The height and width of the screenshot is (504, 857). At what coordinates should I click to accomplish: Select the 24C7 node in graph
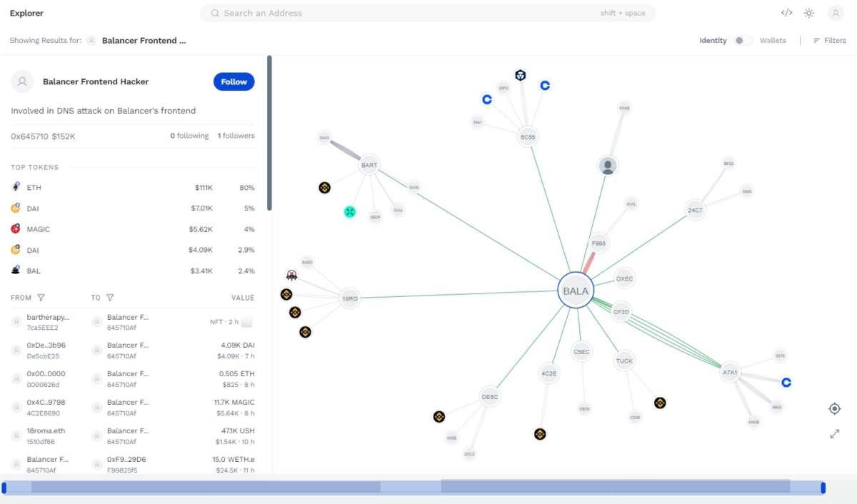point(695,210)
